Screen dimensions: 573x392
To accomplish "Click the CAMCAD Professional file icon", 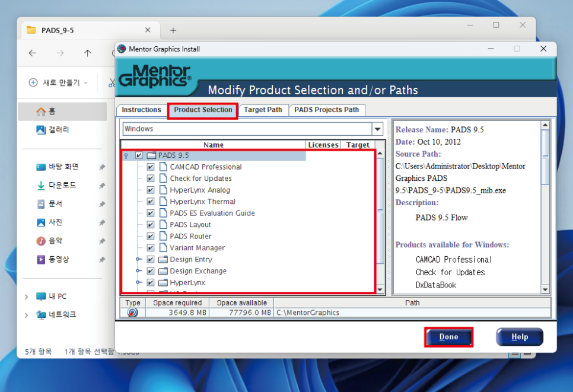I will tap(163, 167).
